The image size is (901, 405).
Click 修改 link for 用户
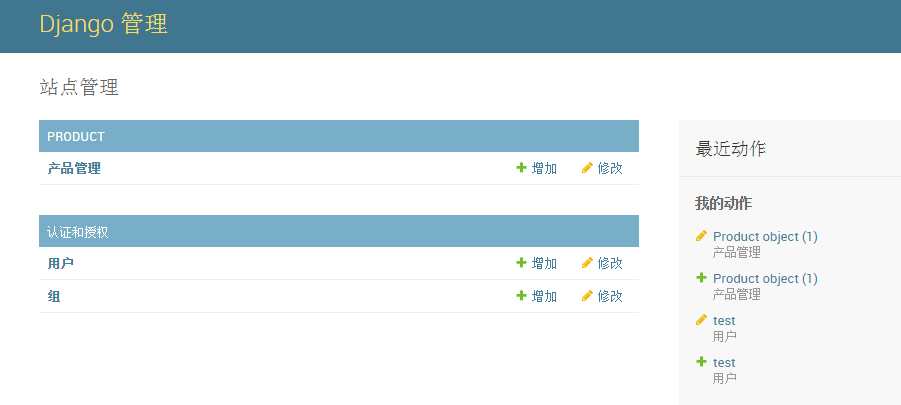click(x=610, y=263)
